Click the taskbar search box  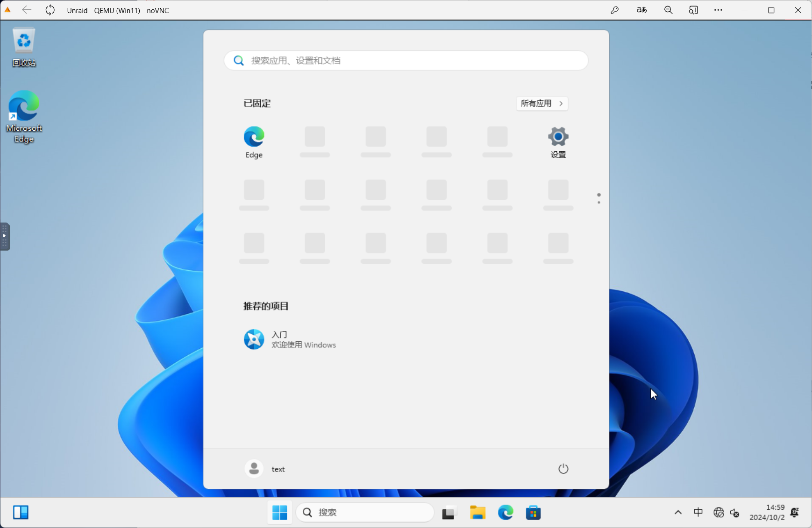tap(365, 513)
